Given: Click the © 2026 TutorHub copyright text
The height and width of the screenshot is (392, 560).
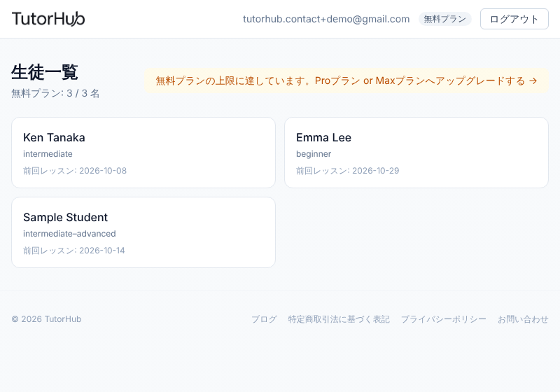Looking at the screenshot, I should click(46, 319).
